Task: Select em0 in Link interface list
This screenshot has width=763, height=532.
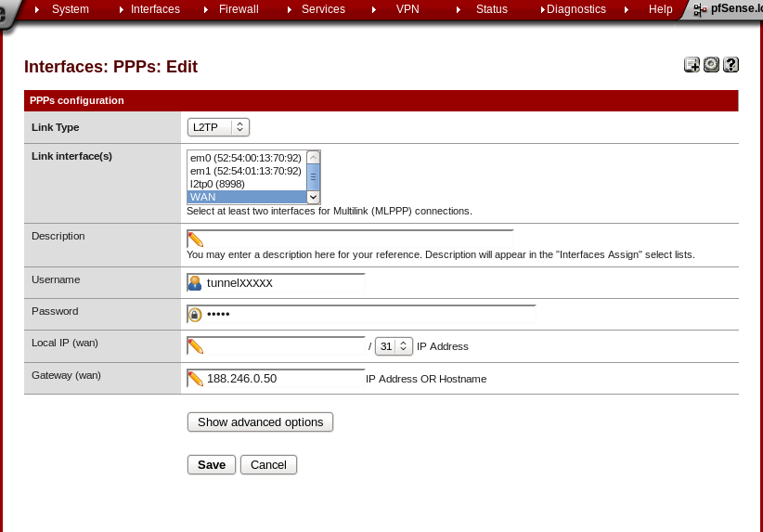Action: click(245, 158)
